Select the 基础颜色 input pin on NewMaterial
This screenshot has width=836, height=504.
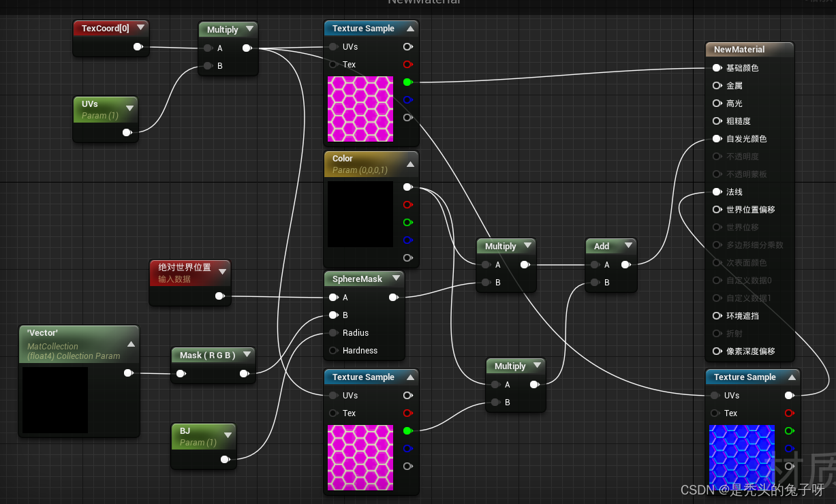coord(717,67)
